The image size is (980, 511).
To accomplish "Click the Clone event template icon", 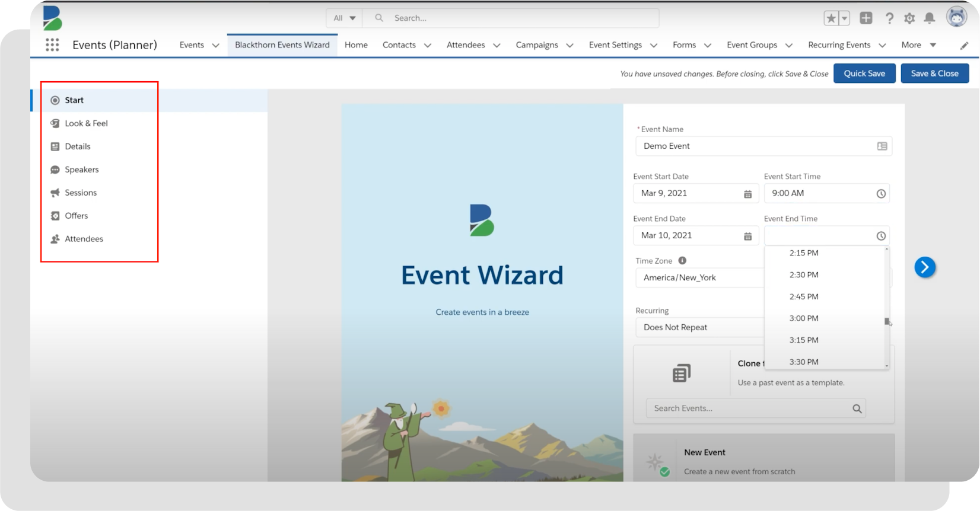I will point(682,373).
